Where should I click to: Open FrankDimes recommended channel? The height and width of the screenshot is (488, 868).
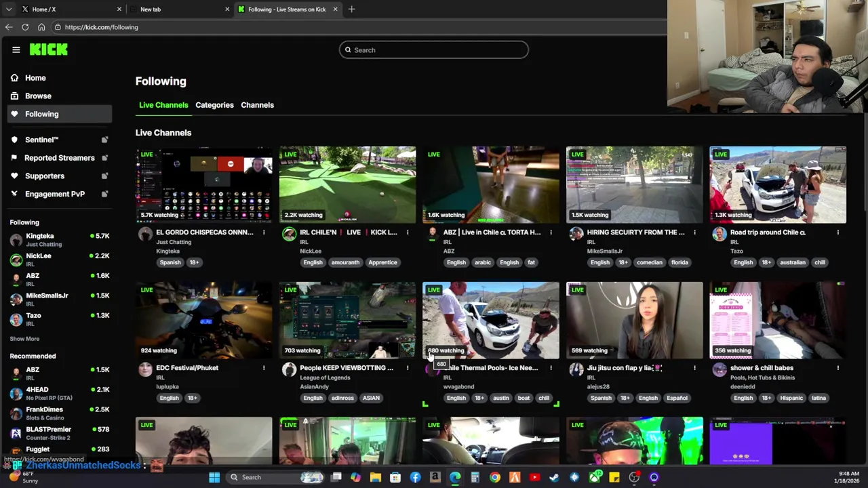(x=60, y=413)
